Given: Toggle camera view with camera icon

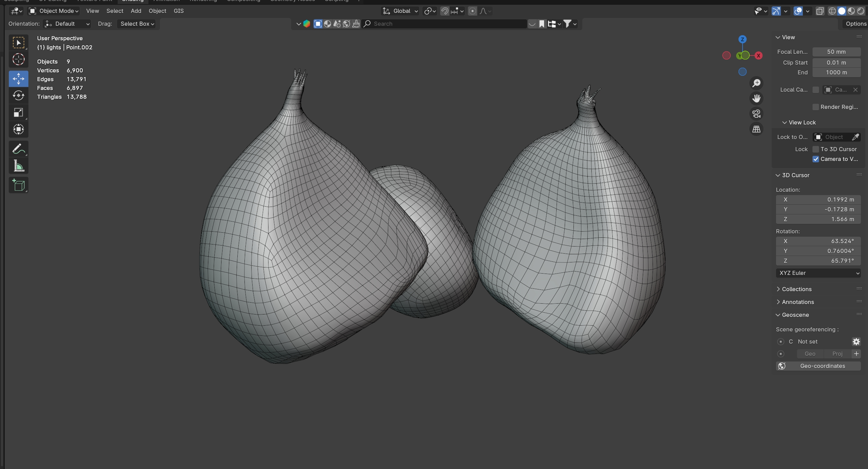Looking at the screenshot, I should (x=756, y=114).
